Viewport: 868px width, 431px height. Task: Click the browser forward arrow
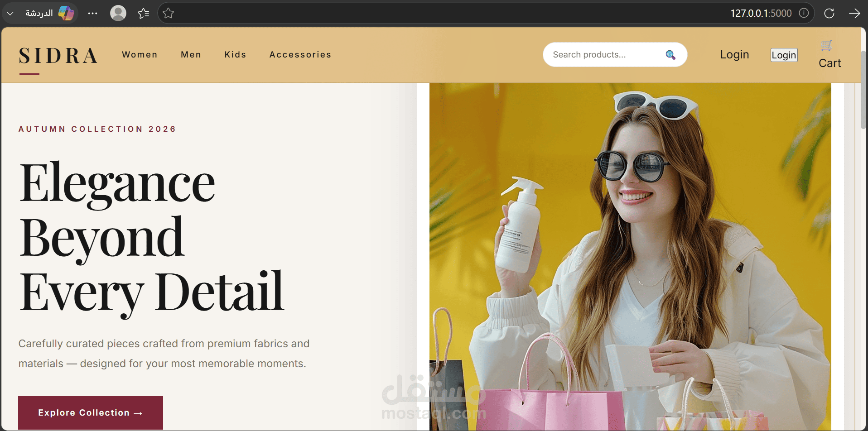point(854,13)
